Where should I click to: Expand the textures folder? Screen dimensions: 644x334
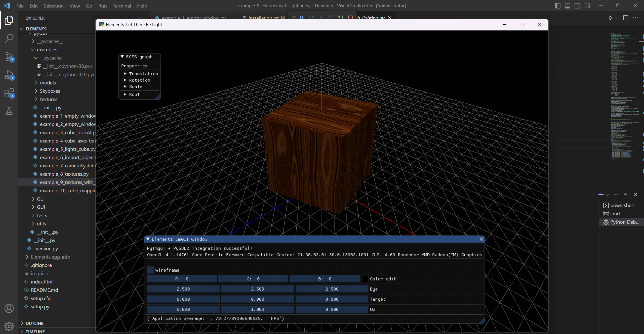49,99
